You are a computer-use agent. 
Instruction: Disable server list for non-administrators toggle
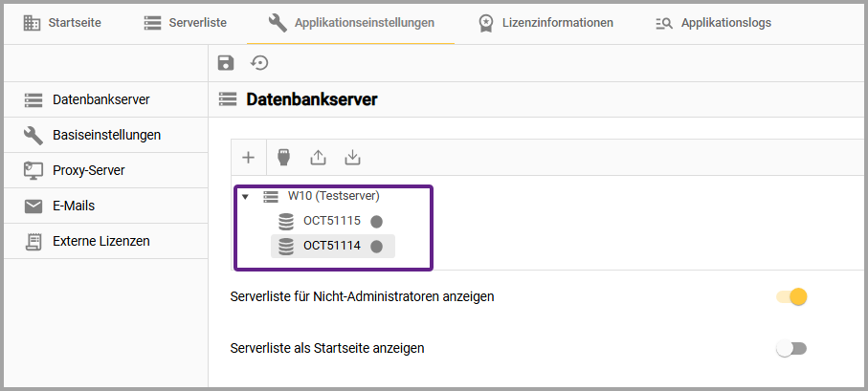[x=792, y=297]
